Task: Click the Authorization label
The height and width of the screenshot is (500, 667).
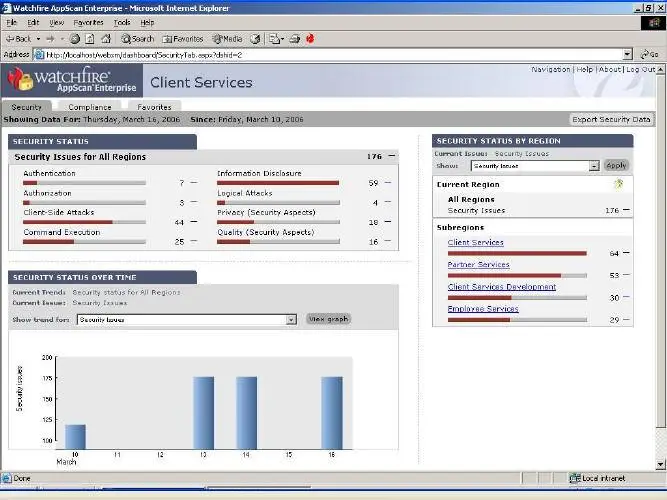Action: pyautogui.click(x=47, y=193)
